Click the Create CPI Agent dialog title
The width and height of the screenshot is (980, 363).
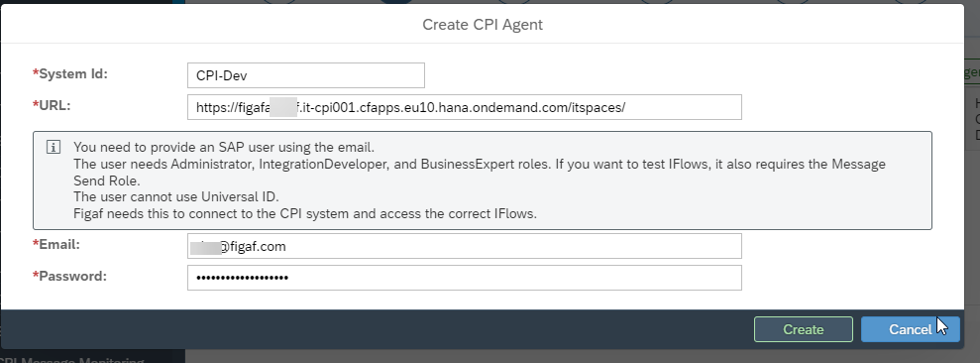pos(483,25)
